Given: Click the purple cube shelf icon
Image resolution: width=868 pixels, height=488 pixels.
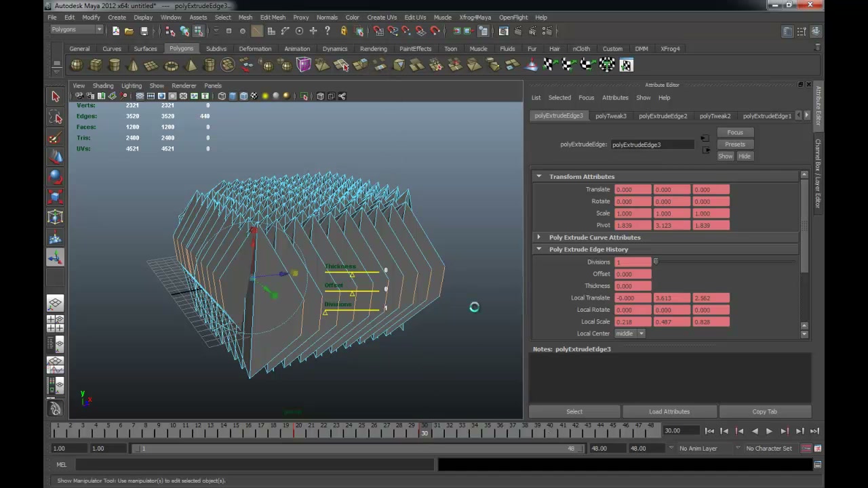Looking at the screenshot, I should [303, 65].
